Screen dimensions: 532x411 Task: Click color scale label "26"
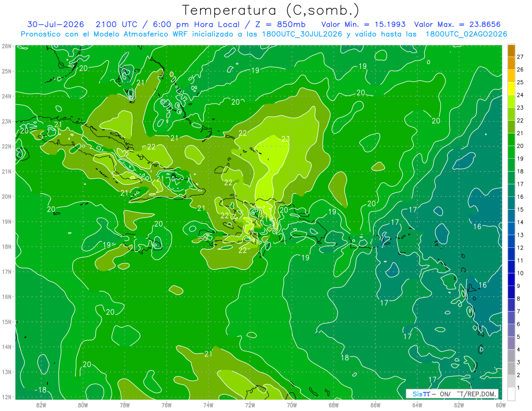click(520, 70)
